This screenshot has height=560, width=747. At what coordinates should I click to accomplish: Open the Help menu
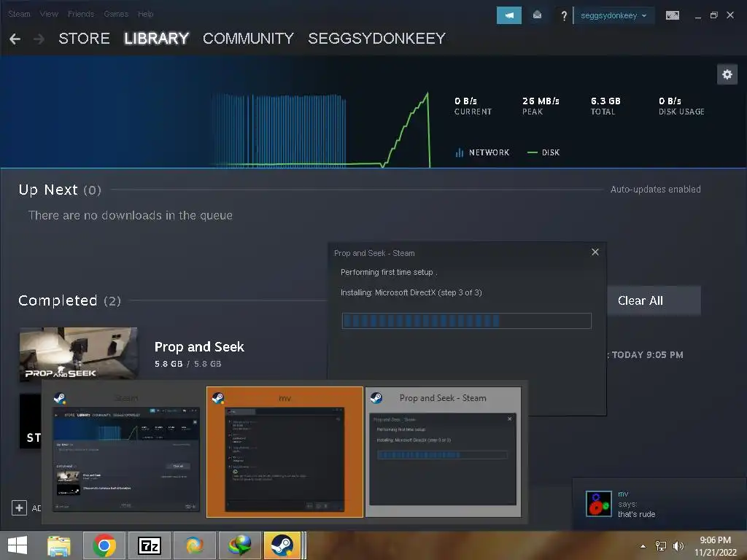tap(146, 14)
